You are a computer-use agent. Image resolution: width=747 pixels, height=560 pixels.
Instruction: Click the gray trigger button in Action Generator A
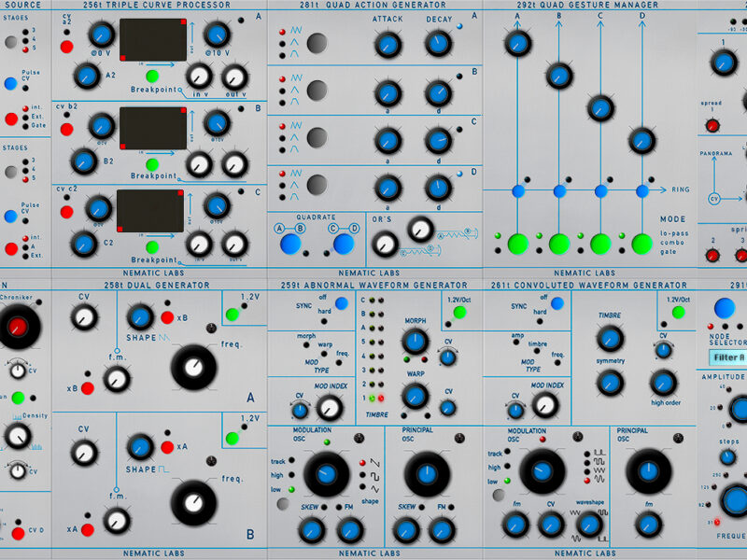pos(317,42)
